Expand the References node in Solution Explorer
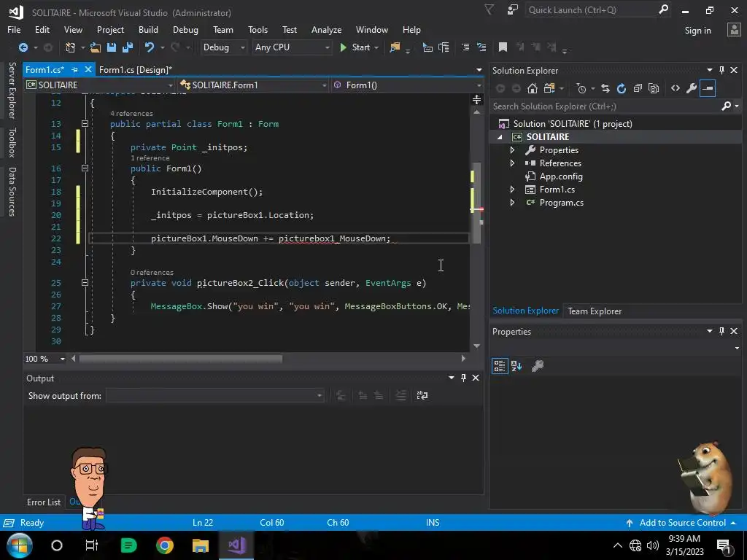Image resolution: width=747 pixels, height=560 pixels. pos(512,163)
